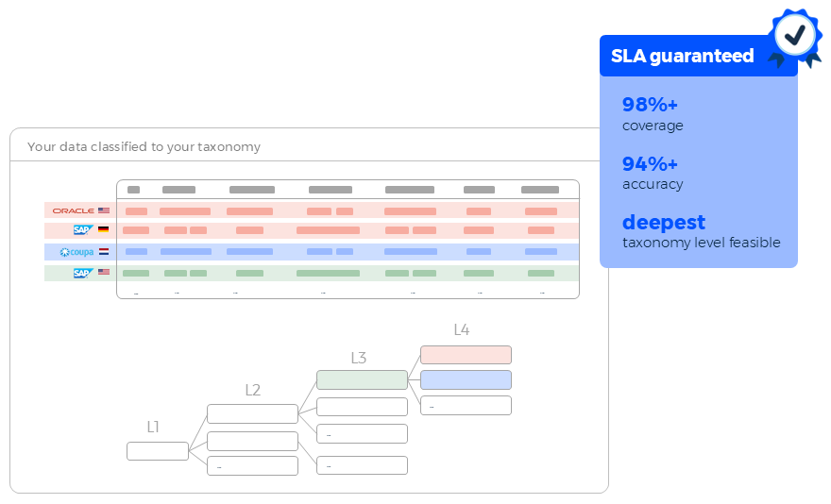Viewport: 831px width, 504px height.
Task: Click the 94%+ accuracy text
Action: tap(651, 164)
